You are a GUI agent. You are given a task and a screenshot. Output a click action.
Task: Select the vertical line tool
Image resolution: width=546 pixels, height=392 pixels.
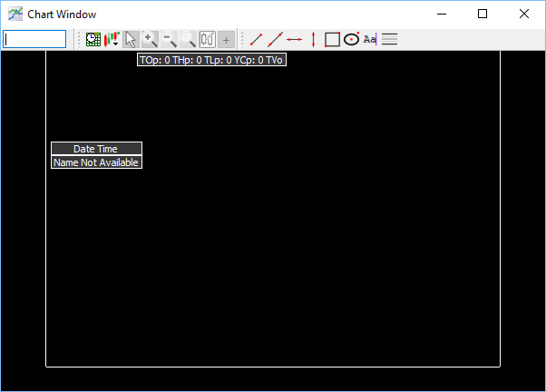313,39
